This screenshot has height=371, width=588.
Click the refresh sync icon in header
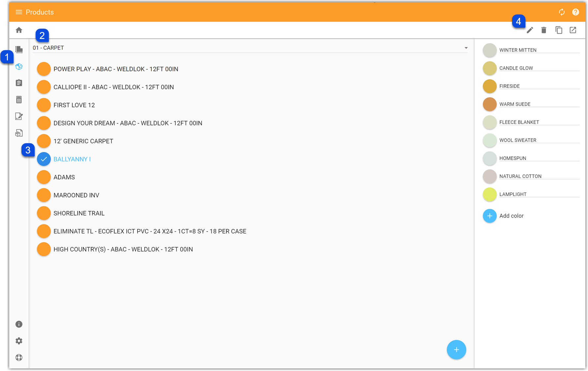[562, 12]
